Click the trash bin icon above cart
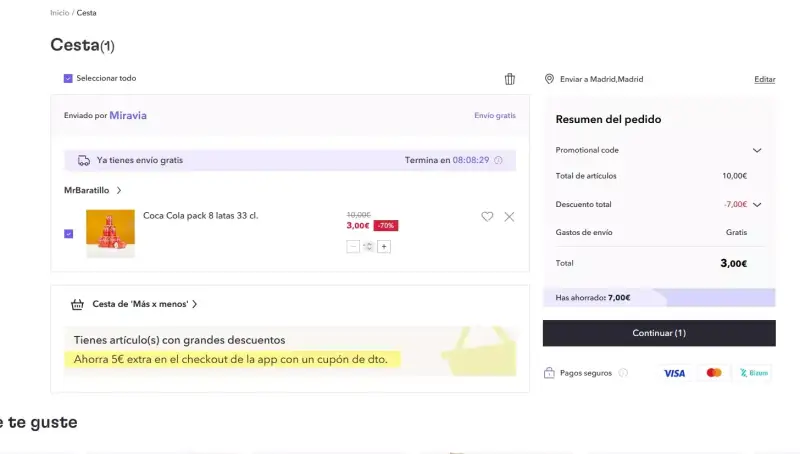This screenshot has height=454, width=800. [510, 79]
